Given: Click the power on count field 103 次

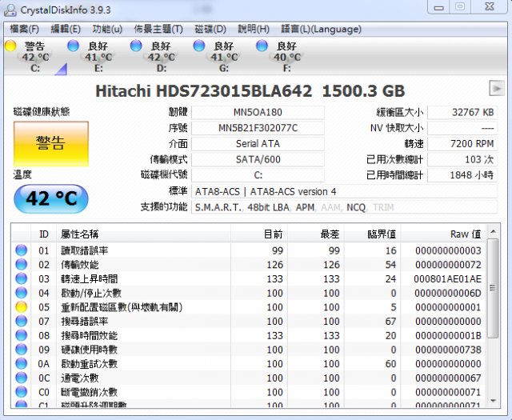Looking at the screenshot, I should click(462, 159).
